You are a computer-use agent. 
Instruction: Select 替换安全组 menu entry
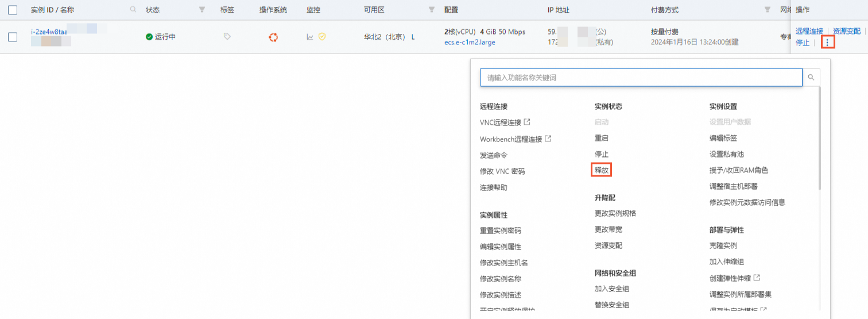click(612, 305)
